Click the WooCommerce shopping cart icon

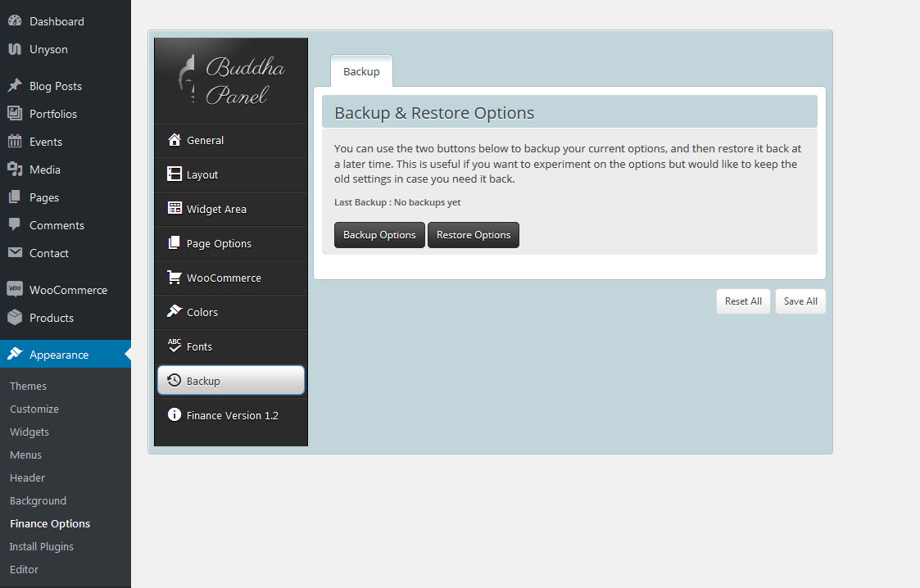point(174,278)
